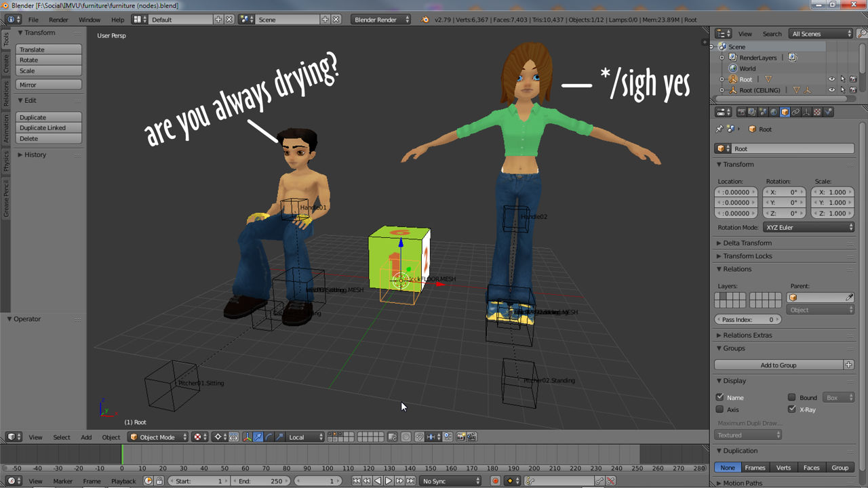Open the No Sync playback dropdown

coord(450,481)
